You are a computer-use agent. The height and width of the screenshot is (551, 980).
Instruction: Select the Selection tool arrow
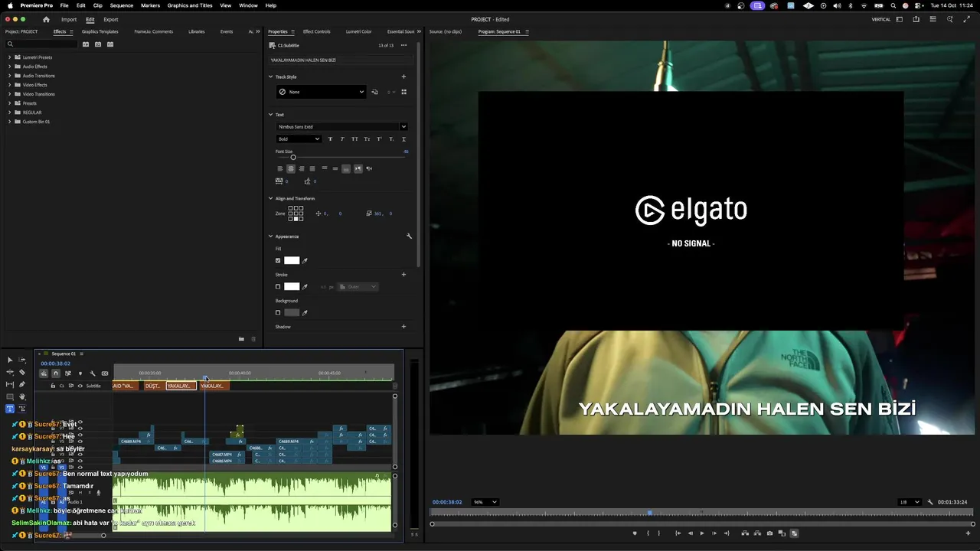[10, 360]
